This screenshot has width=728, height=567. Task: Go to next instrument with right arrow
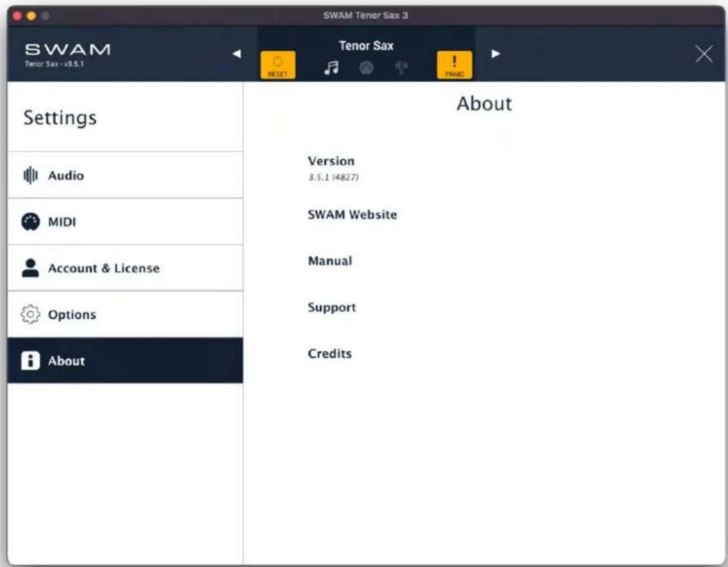click(496, 53)
